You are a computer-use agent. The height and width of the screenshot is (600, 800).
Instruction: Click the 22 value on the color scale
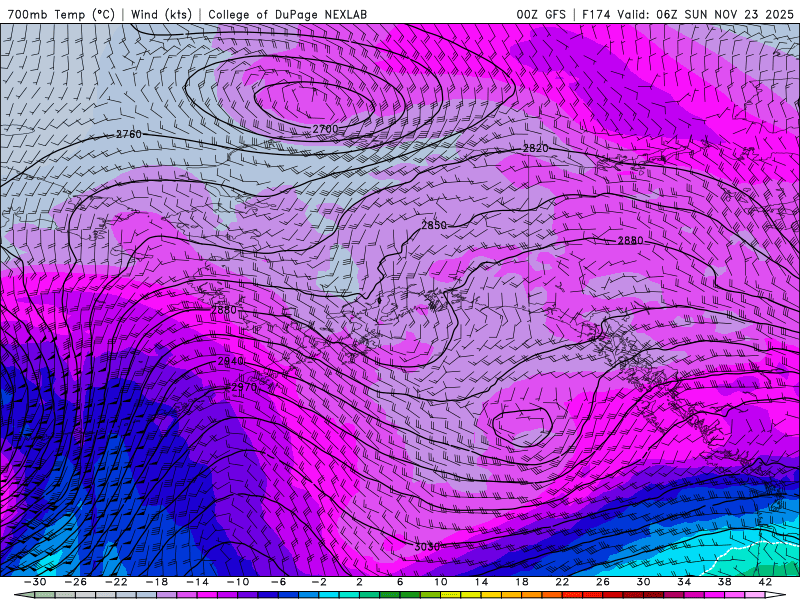coord(562,582)
